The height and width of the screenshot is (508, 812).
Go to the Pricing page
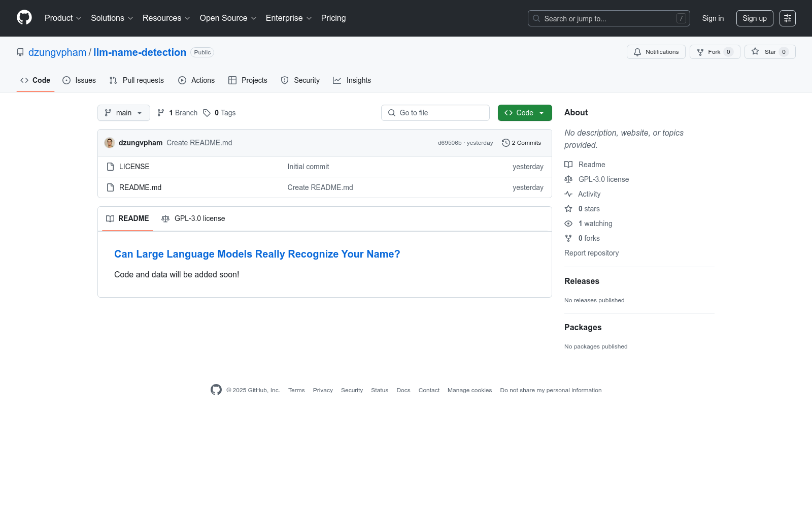pos(333,18)
